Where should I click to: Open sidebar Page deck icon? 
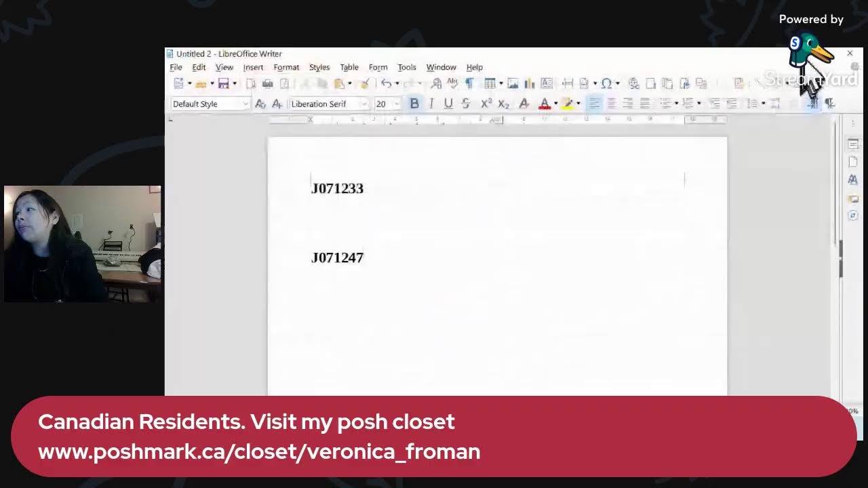[x=853, y=161]
